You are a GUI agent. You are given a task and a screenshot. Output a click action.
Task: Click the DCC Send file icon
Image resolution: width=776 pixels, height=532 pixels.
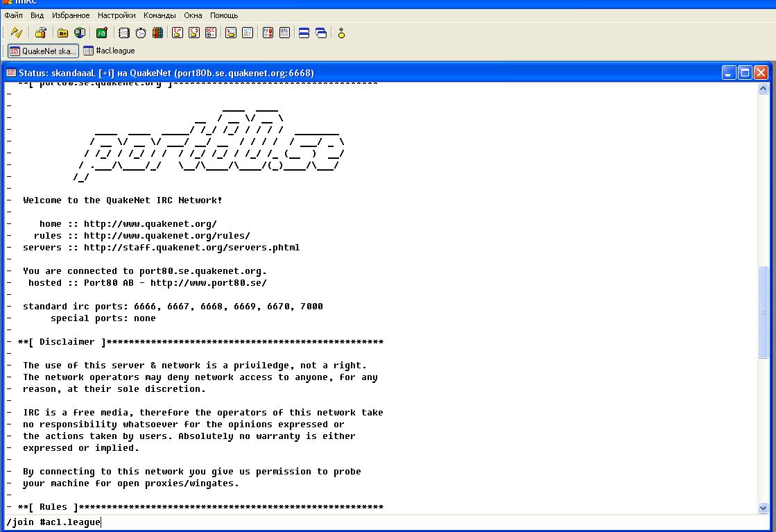[177, 33]
